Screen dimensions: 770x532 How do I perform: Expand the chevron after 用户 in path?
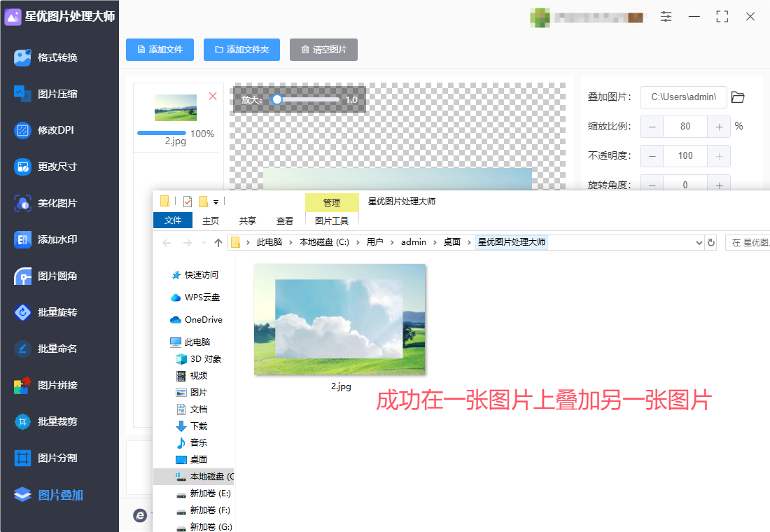[x=392, y=243]
